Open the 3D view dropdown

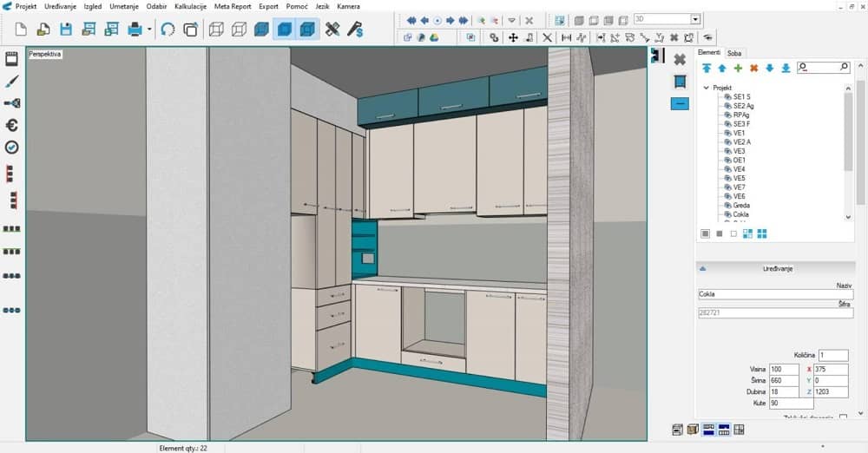coord(695,19)
